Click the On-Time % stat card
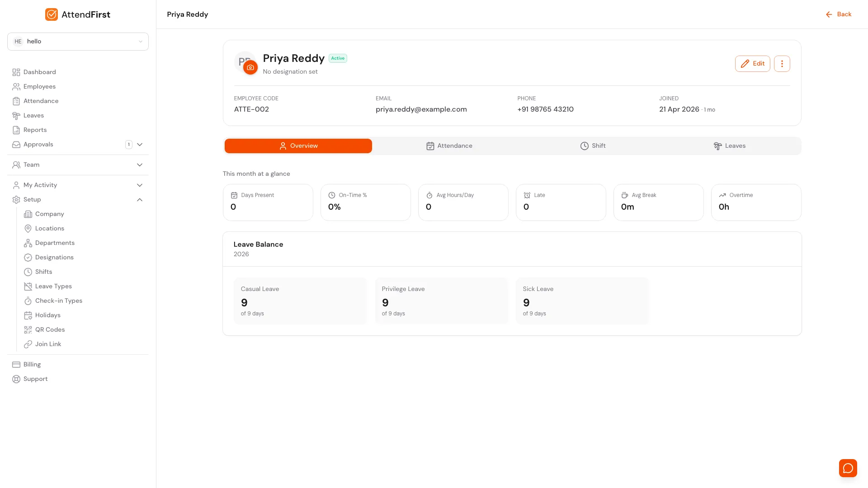 click(366, 202)
